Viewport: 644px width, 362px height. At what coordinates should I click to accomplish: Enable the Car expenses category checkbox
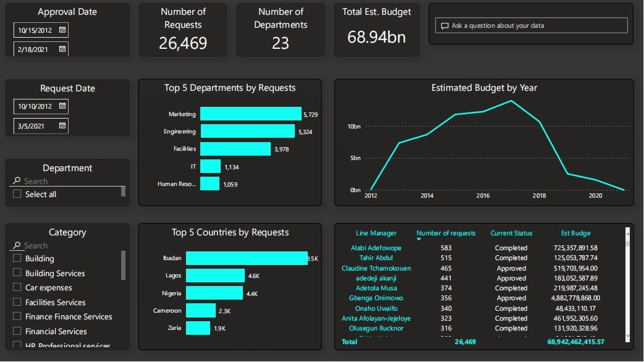click(17, 287)
